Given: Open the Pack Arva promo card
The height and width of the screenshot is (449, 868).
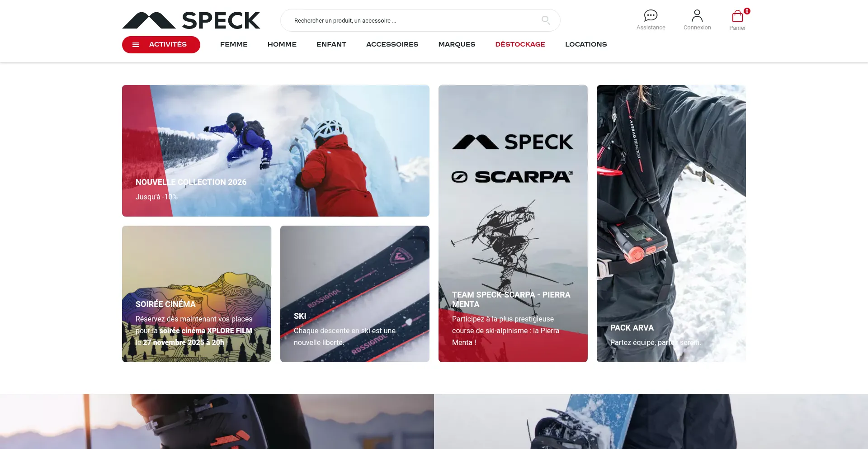Looking at the screenshot, I should (671, 223).
